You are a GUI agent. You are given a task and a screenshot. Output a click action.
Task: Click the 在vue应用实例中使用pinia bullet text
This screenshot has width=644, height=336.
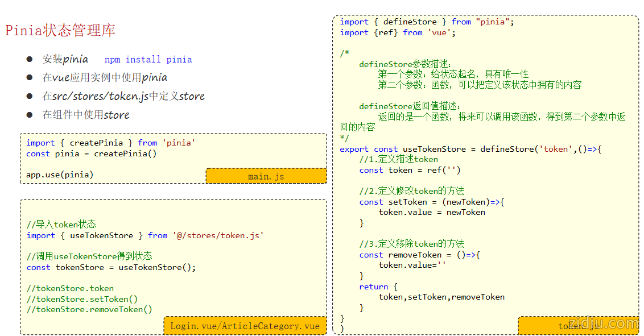pos(105,77)
